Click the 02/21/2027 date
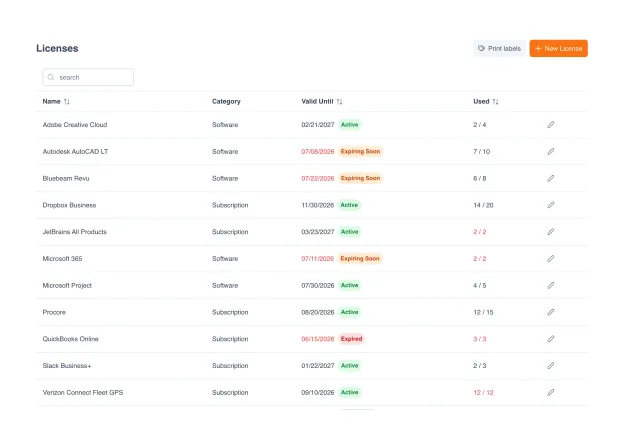Viewport: 624px width, 441px height. pyautogui.click(x=318, y=125)
